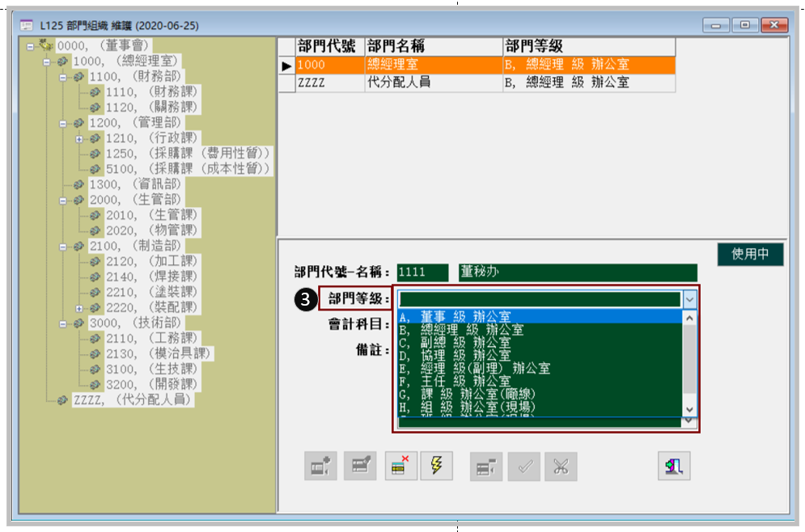Click the 部門等級 column header
Viewport: 805px width, 532px height.
pyautogui.click(x=589, y=47)
